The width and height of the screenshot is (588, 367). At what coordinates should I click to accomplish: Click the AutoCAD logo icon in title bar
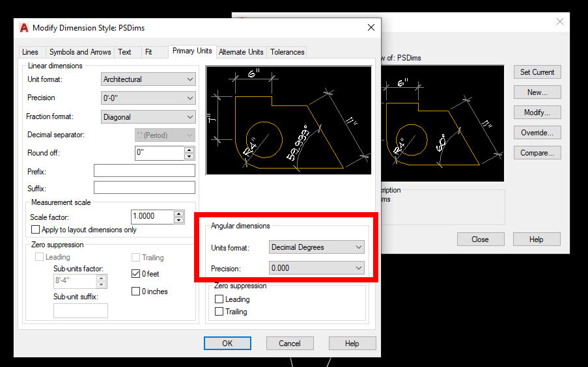[x=23, y=28]
